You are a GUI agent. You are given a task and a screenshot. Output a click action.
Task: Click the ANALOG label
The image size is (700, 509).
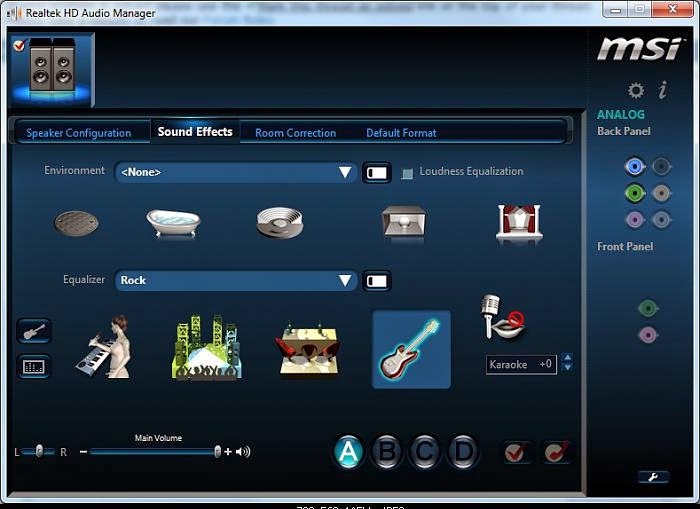pyautogui.click(x=621, y=115)
